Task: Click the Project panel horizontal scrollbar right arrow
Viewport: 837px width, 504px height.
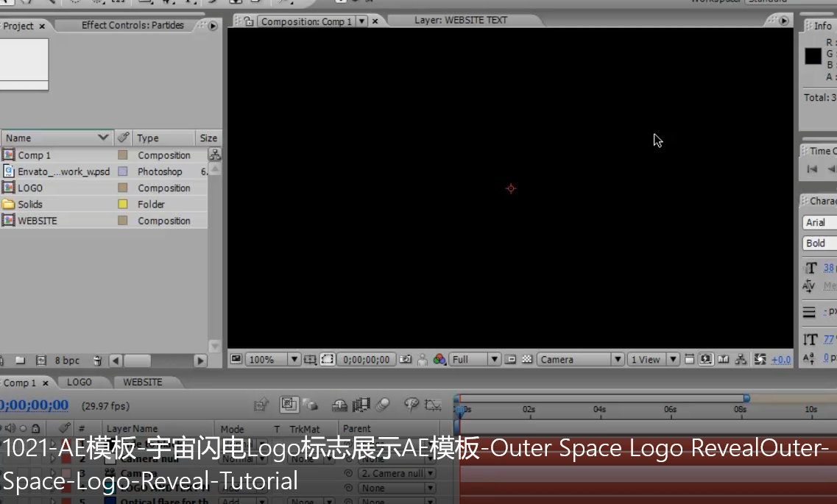Action: [x=200, y=361]
